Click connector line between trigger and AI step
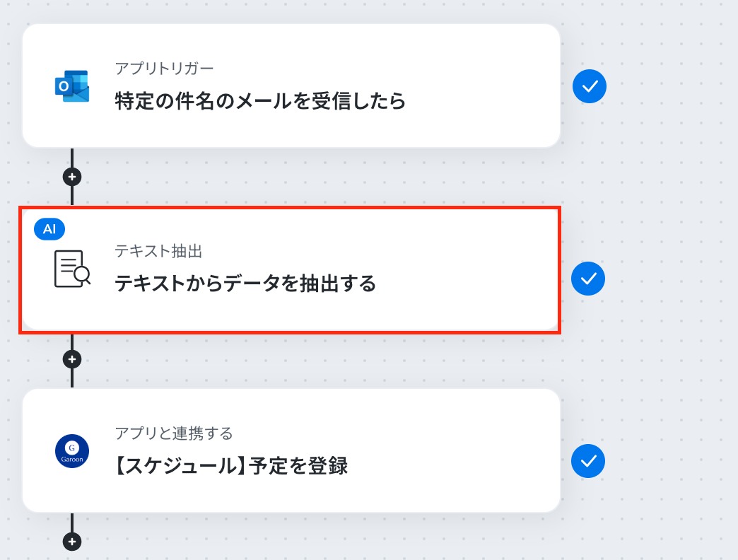 coord(72,197)
